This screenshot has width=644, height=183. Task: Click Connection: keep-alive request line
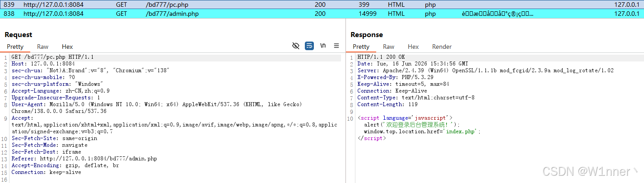[46, 173]
